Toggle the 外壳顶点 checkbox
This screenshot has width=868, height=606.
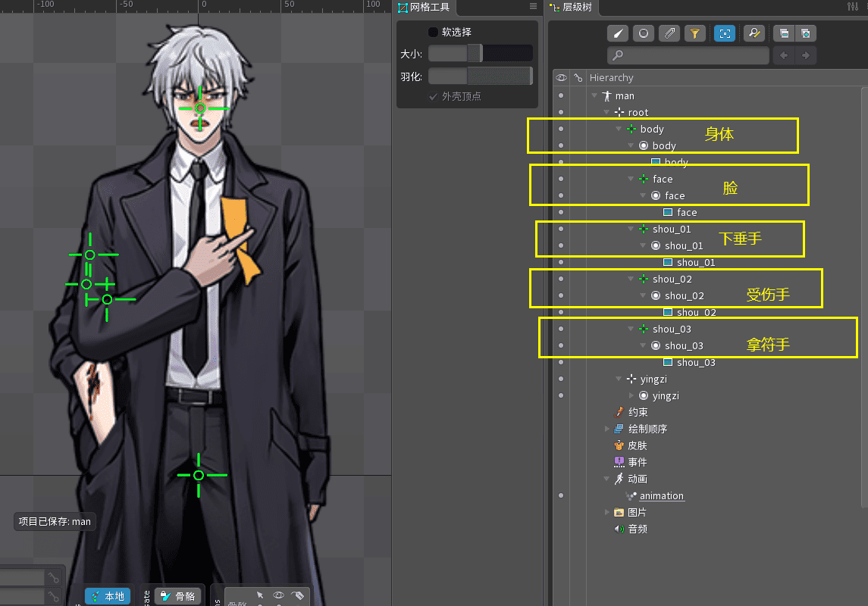434,96
